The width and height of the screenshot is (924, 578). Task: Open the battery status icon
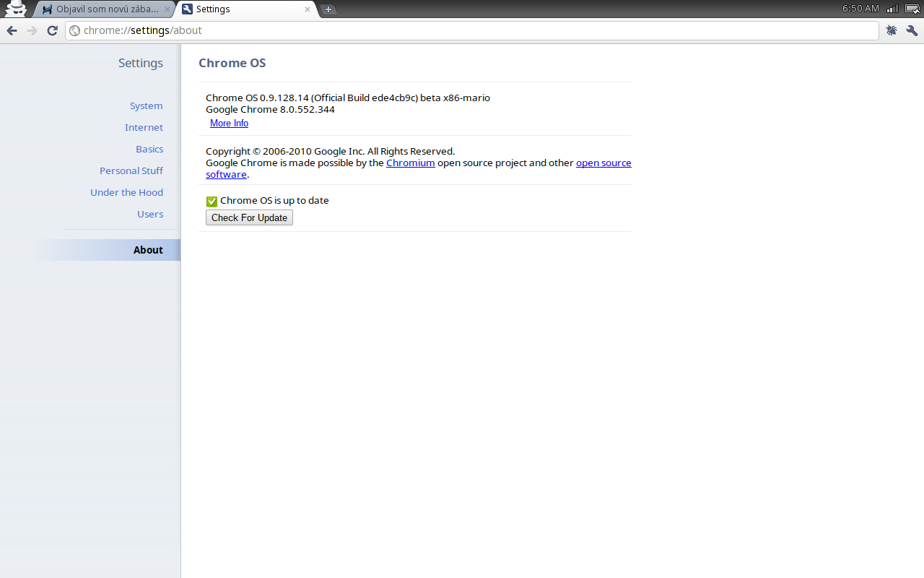[x=912, y=9]
